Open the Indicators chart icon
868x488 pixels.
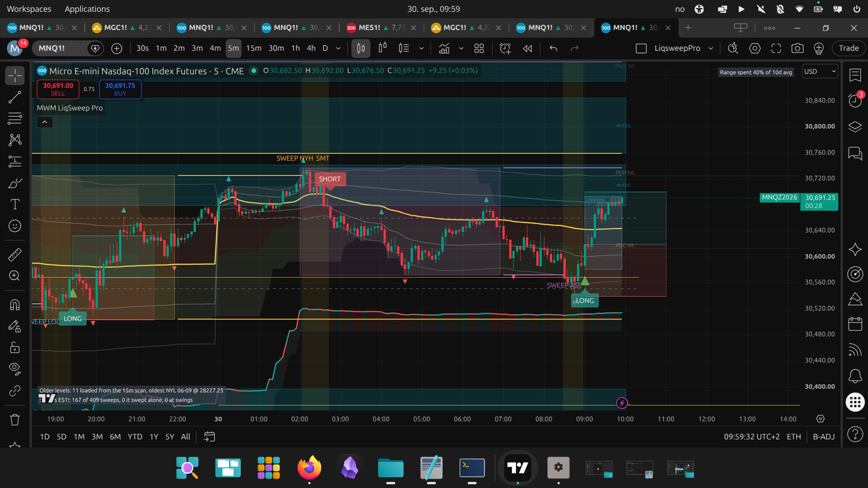pos(444,48)
